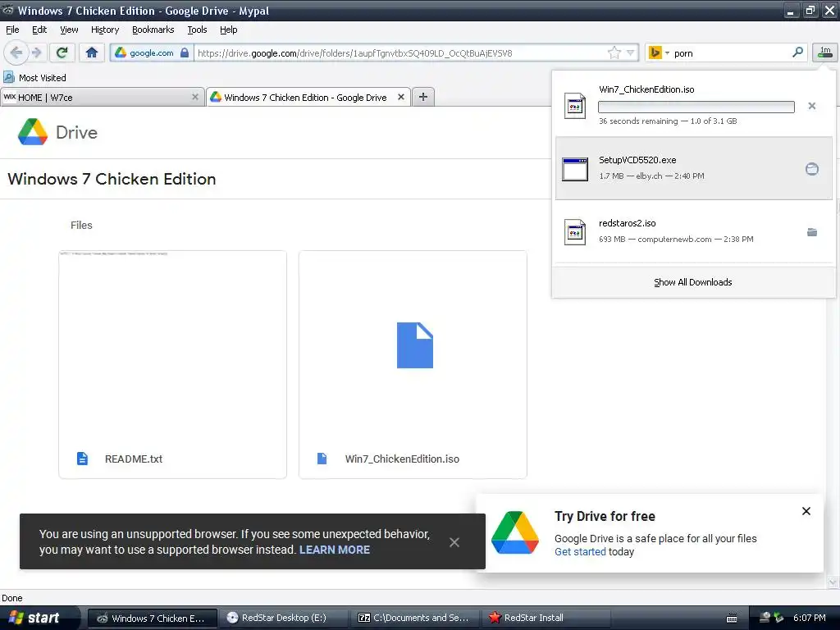Image resolution: width=840 pixels, height=630 pixels.
Task: Bookmark this page with the star icon
Action: tap(614, 52)
